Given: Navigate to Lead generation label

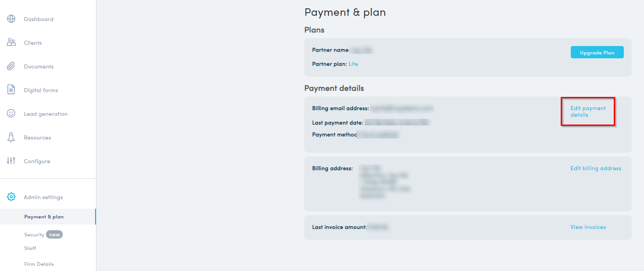Looking at the screenshot, I should coord(46,114).
